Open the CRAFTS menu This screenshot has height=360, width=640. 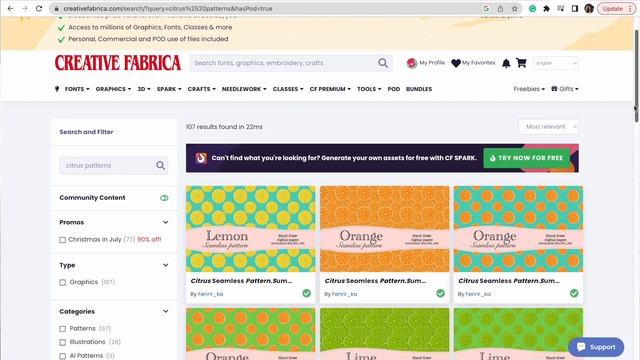pyautogui.click(x=202, y=89)
